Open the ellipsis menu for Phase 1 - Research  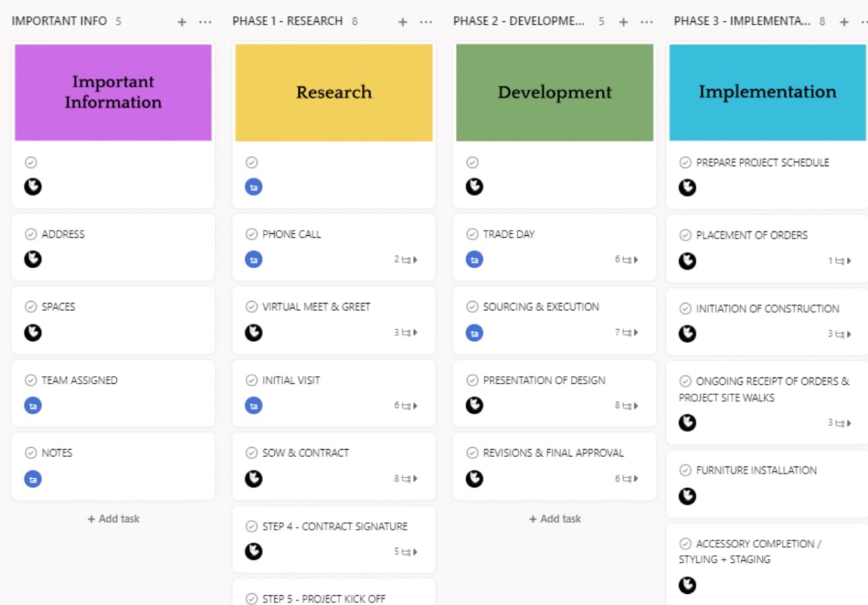click(x=426, y=22)
